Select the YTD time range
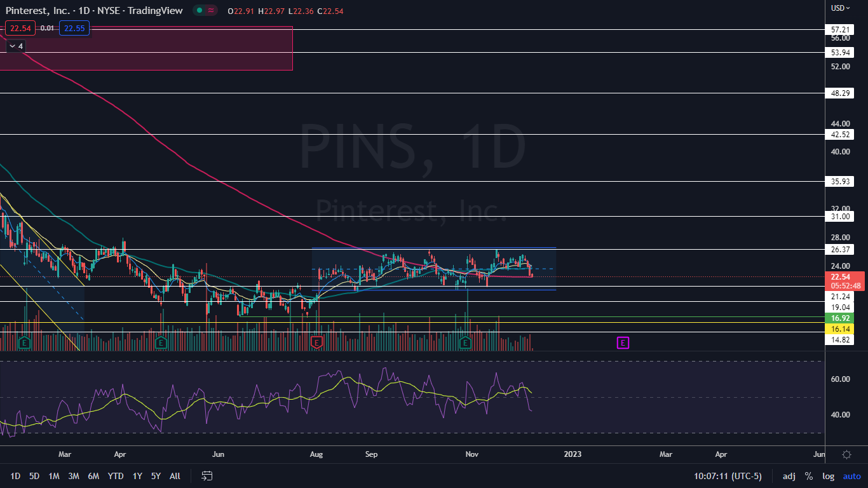Image resolution: width=868 pixels, height=488 pixels. click(x=116, y=476)
